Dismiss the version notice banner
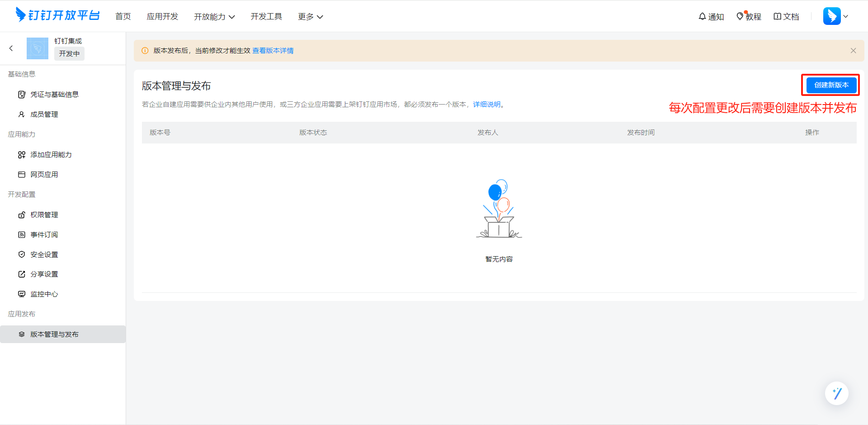This screenshot has width=868, height=425. click(x=853, y=51)
